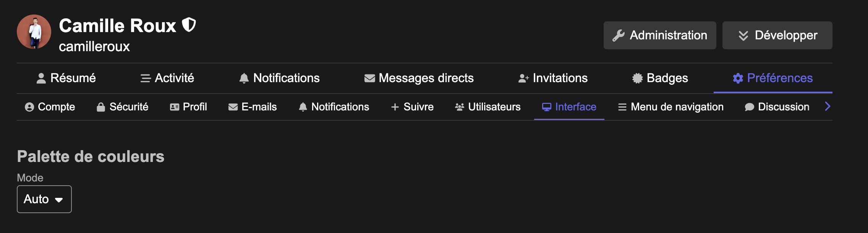Open Suivre tracking preferences
Image resolution: width=868 pixels, height=233 pixels.
(412, 107)
